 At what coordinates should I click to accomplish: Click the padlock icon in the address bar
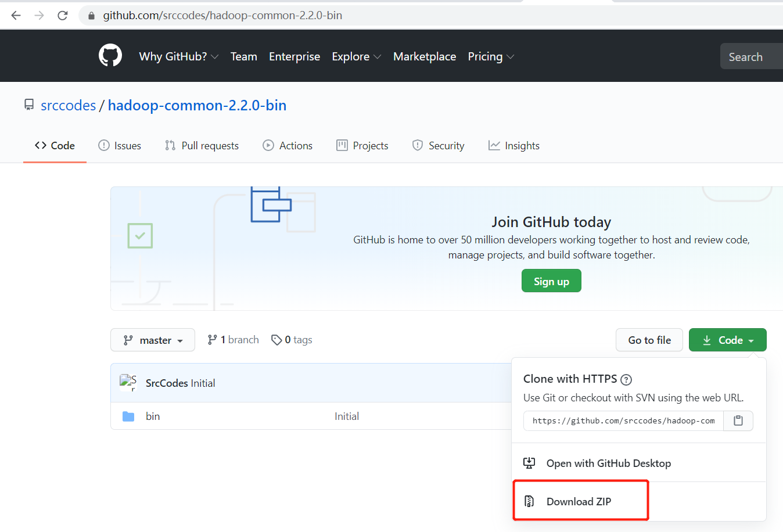tap(91, 15)
